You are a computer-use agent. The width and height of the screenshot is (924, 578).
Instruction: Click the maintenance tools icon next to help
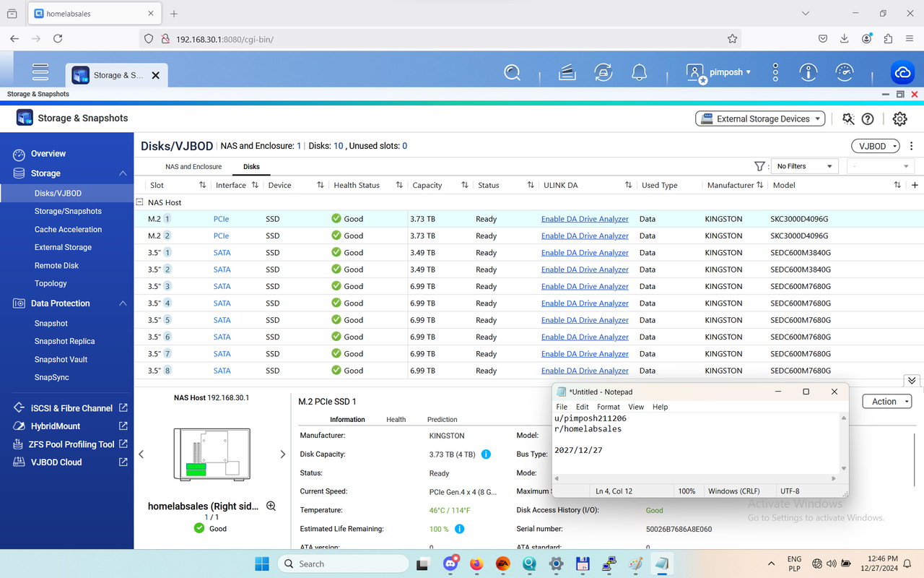tap(848, 118)
